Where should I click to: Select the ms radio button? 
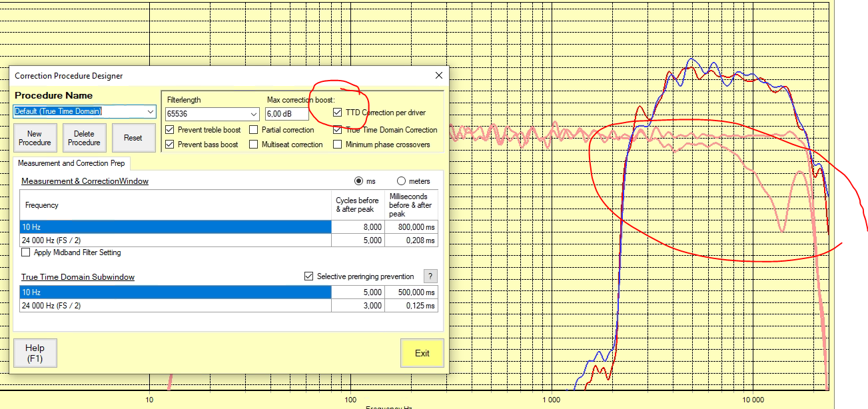click(359, 181)
